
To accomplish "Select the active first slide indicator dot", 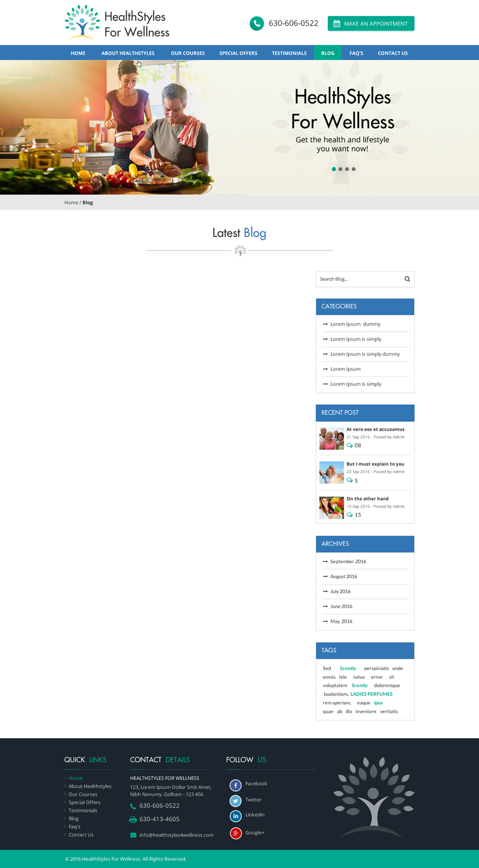I will [x=334, y=169].
